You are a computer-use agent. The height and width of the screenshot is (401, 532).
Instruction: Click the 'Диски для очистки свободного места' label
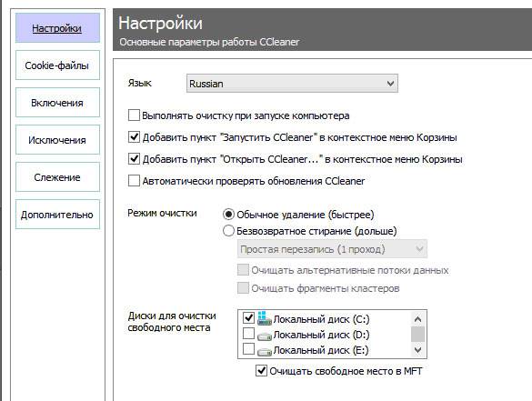coord(172,322)
